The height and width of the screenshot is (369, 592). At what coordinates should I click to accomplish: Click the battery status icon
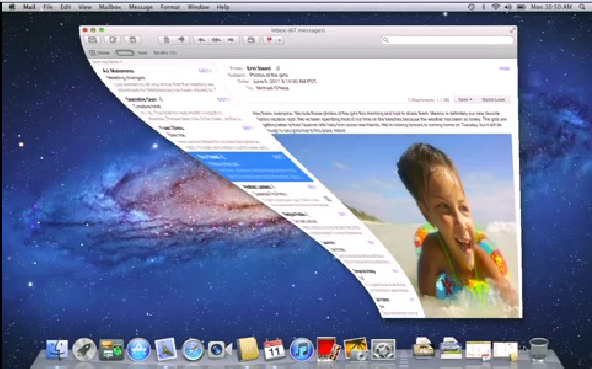[522, 7]
